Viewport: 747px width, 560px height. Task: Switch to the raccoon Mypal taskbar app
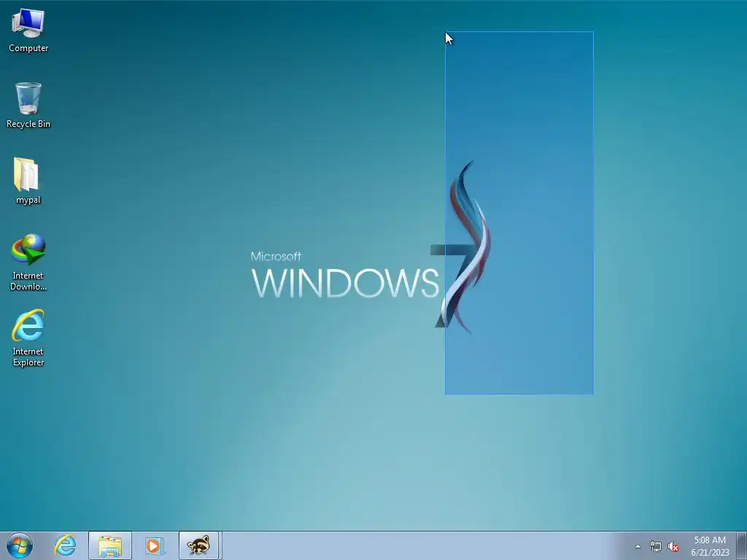pyautogui.click(x=198, y=545)
